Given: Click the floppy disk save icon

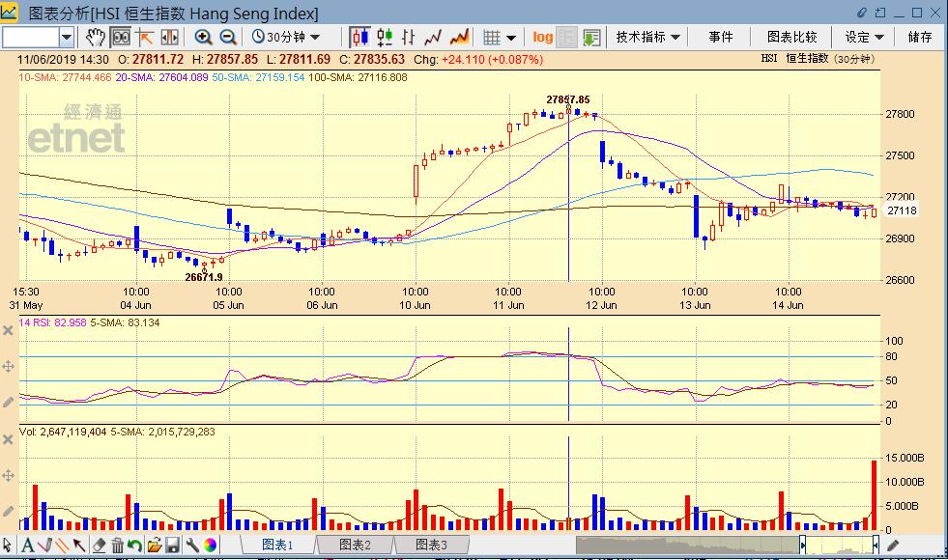Looking at the screenshot, I should coord(173,546).
